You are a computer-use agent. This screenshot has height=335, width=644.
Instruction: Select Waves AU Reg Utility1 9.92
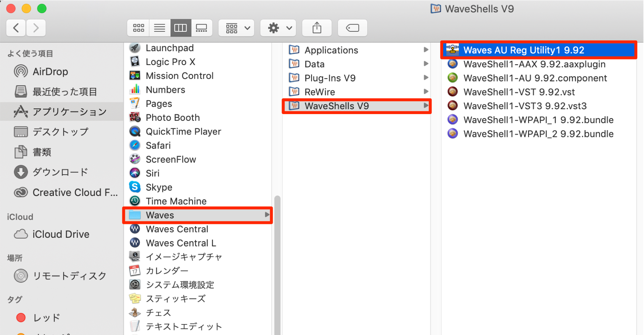click(539, 50)
